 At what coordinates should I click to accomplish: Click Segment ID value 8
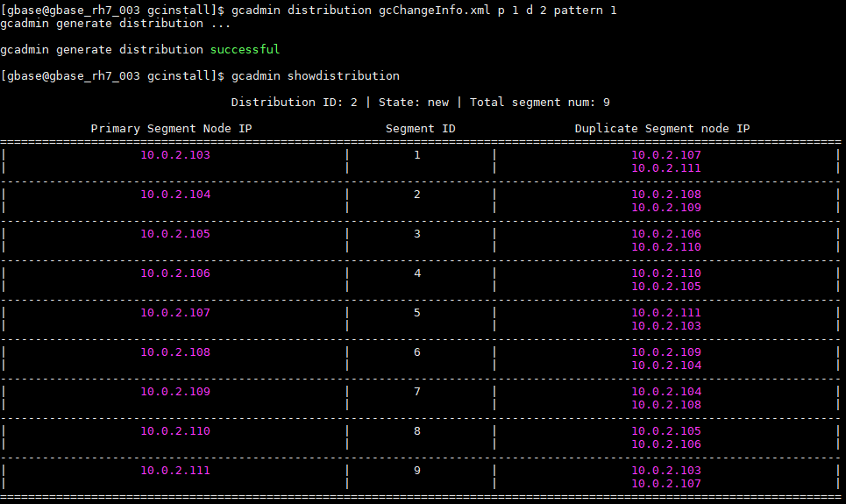pos(417,430)
